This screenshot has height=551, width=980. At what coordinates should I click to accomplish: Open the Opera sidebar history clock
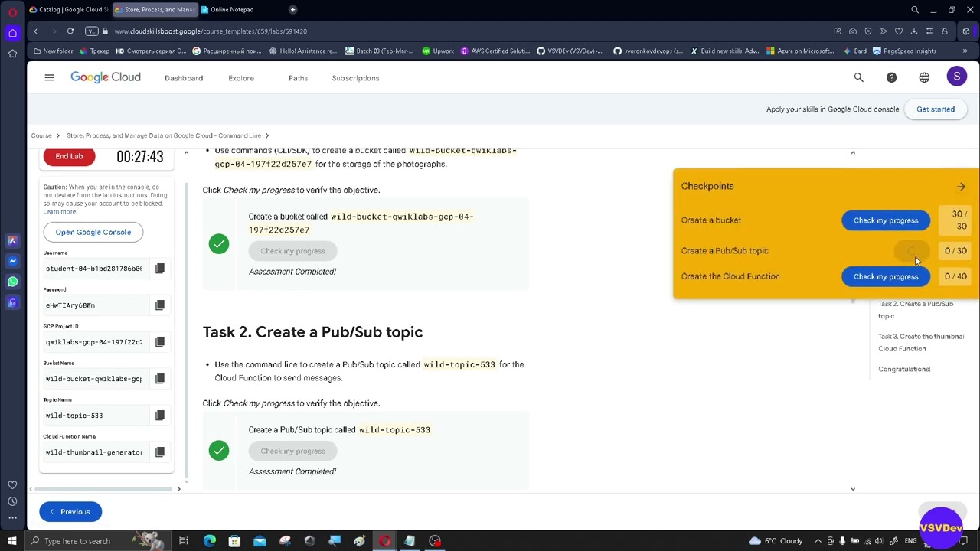12,501
